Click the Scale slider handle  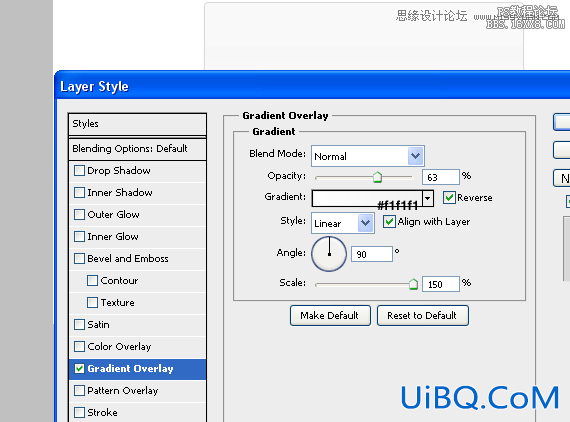click(413, 284)
